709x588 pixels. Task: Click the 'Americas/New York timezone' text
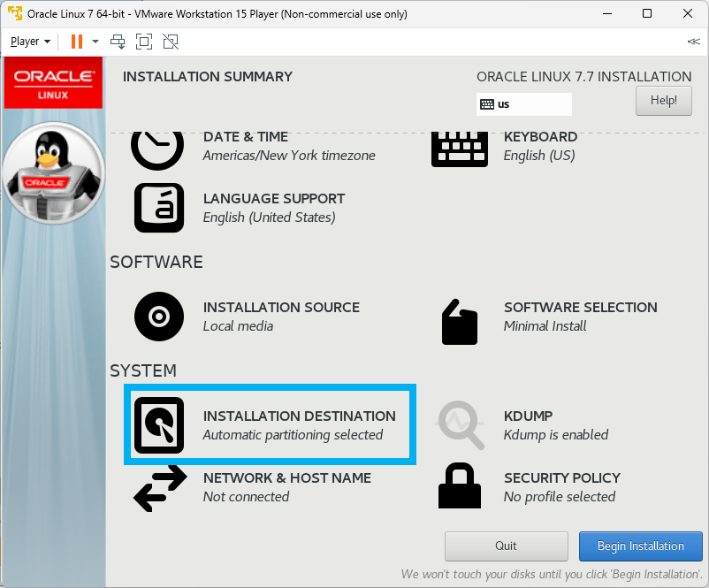click(289, 156)
